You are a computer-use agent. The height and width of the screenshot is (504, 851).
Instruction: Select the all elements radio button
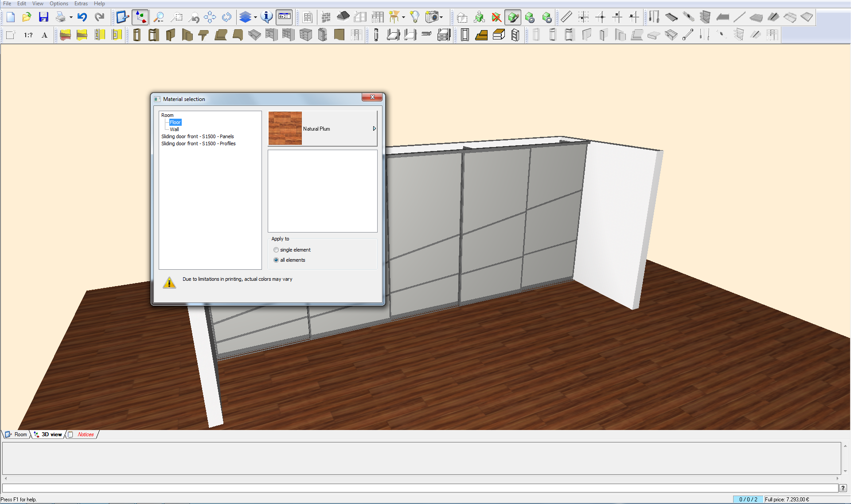tap(276, 260)
